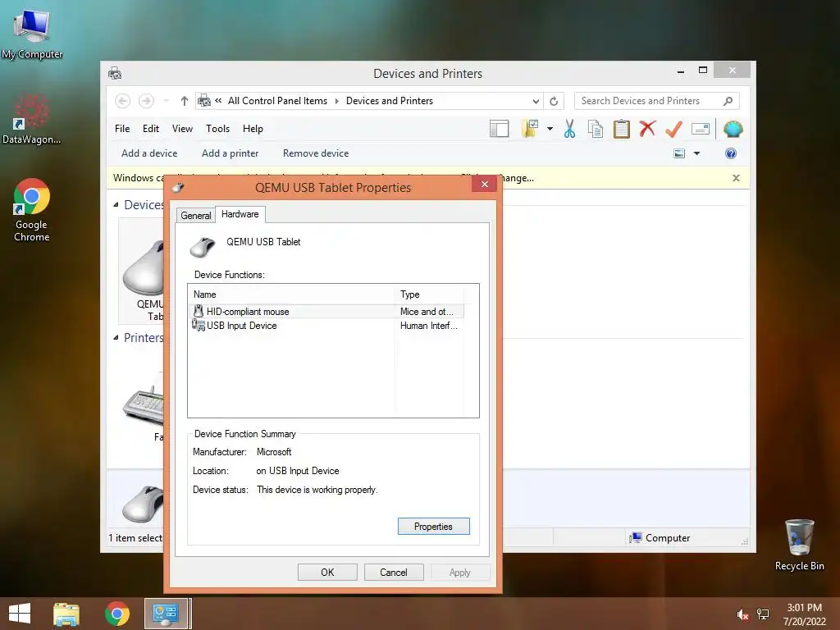This screenshot has width=840, height=630.
Task: Click the change view icon
Action: 678,153
